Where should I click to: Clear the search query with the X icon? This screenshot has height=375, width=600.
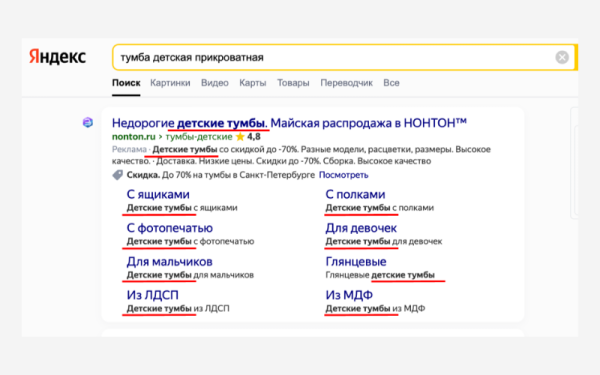point(562,57)
